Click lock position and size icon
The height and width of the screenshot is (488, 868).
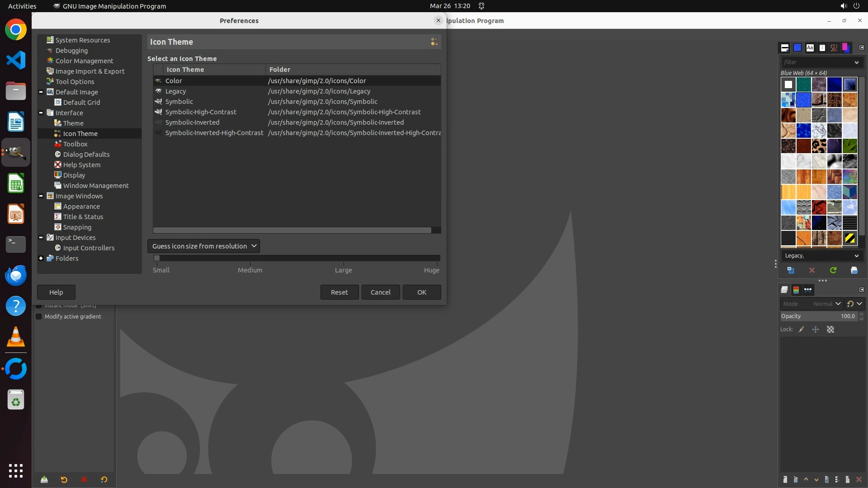pyautogui.click(x=816, y=329)
